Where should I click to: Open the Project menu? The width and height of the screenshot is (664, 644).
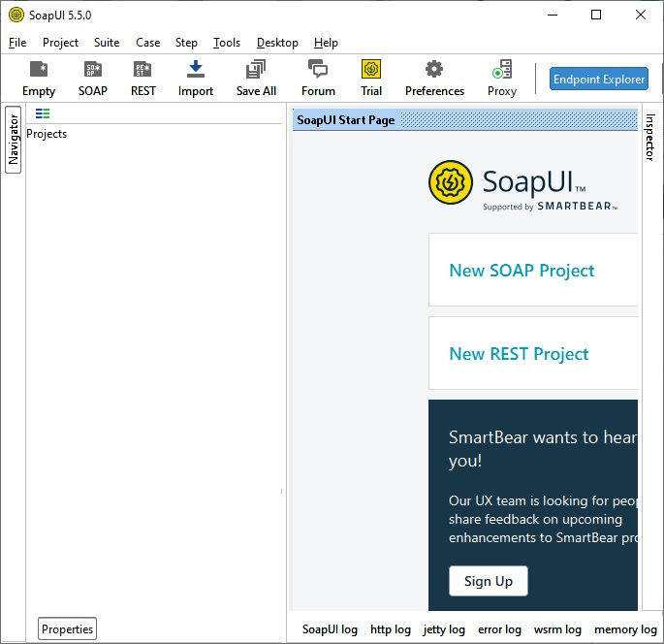tap(60, 43)
